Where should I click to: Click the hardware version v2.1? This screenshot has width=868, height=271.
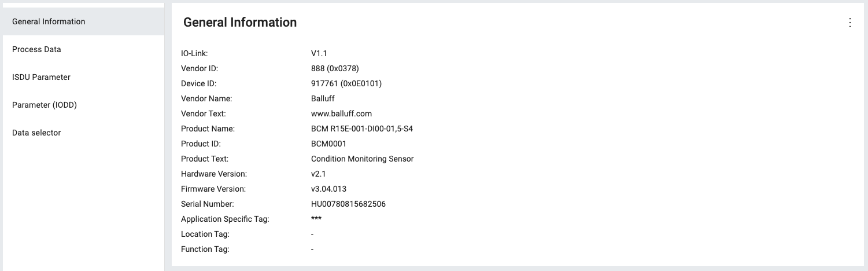[319, 174]
